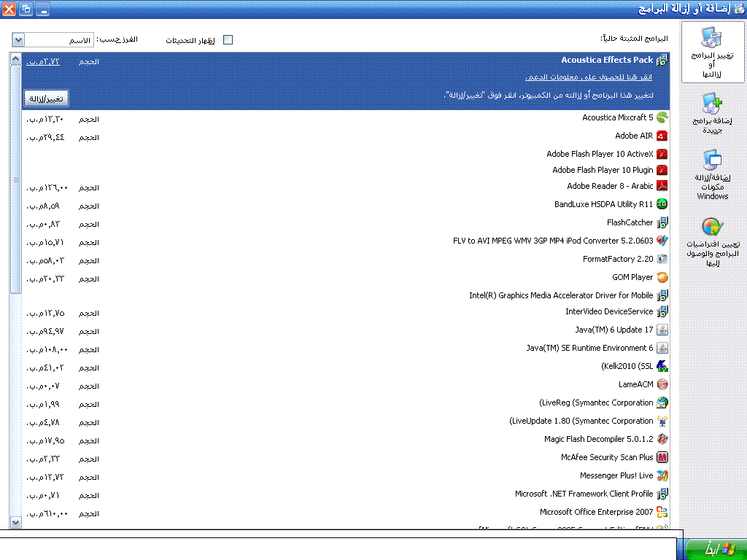Select the Magic Flash Decompiler 5.0.1.2 name
The width and height of the screenshot is (747, 560).
pyautogui.click(x=598, y=439)
